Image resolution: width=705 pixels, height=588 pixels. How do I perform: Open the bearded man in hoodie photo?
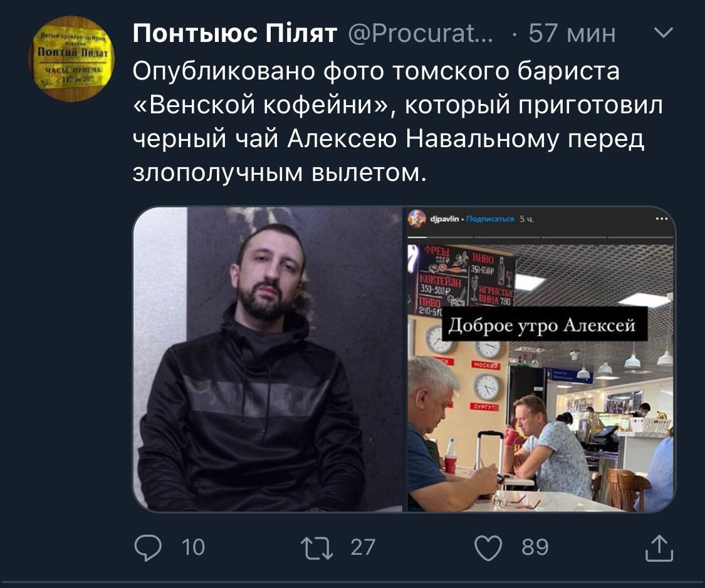(x=268, y=359)
